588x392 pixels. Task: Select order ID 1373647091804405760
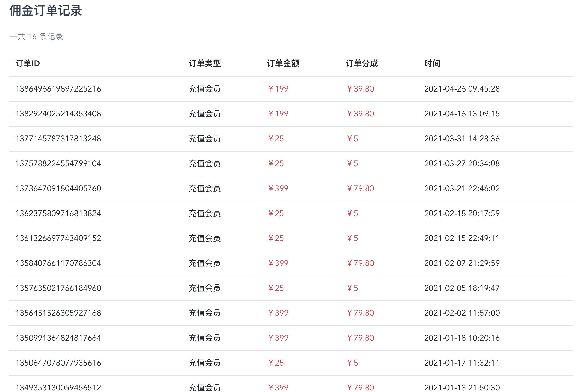(58, 188)
